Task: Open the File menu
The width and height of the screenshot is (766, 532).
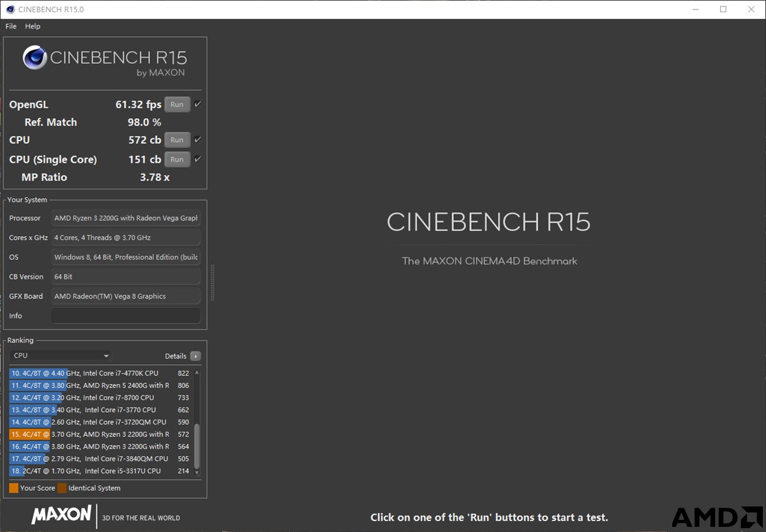Action: [11, 26]
